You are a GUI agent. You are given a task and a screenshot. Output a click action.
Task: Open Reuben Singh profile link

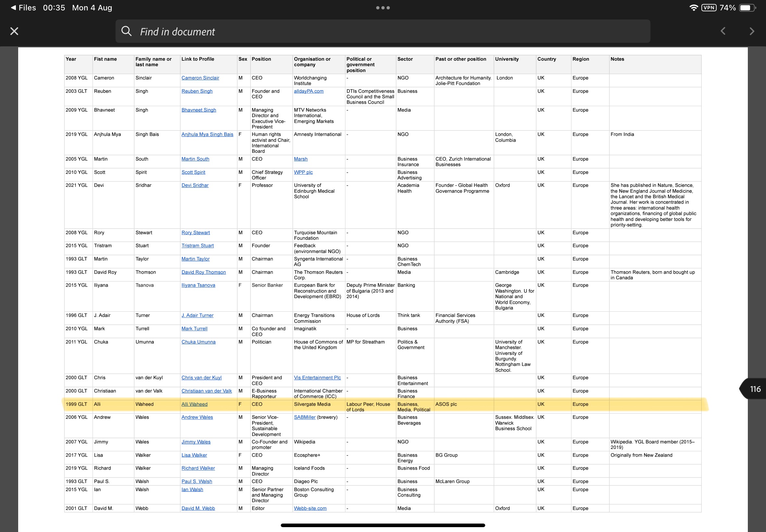click(197, 91)
